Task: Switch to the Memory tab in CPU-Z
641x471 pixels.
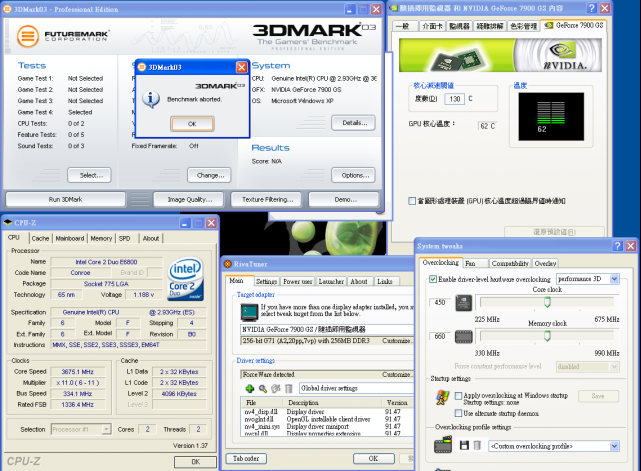Action: 101,238
